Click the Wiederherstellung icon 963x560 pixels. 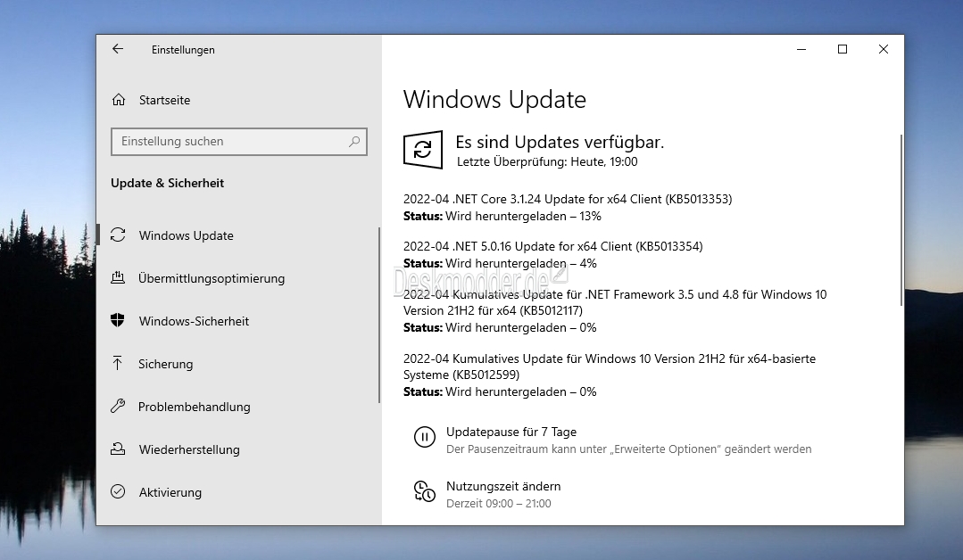(x=118, y=449)
